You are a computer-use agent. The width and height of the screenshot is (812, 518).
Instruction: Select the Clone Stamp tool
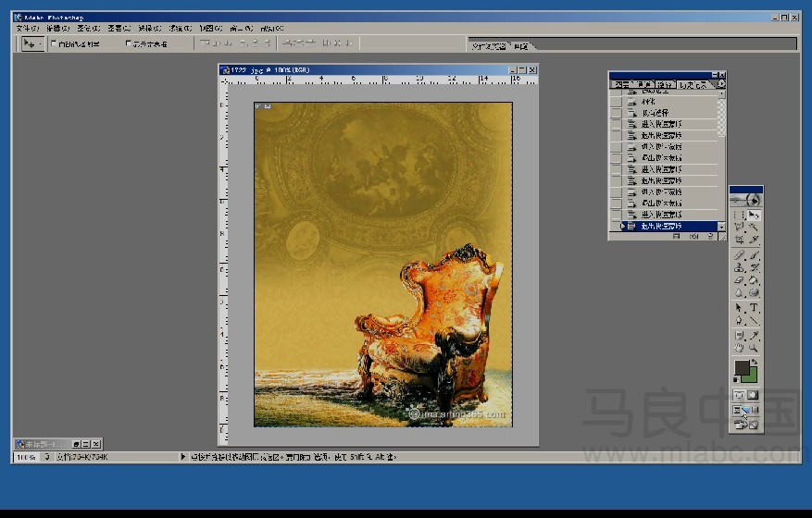pyautogui.click(x=739, y=268)
